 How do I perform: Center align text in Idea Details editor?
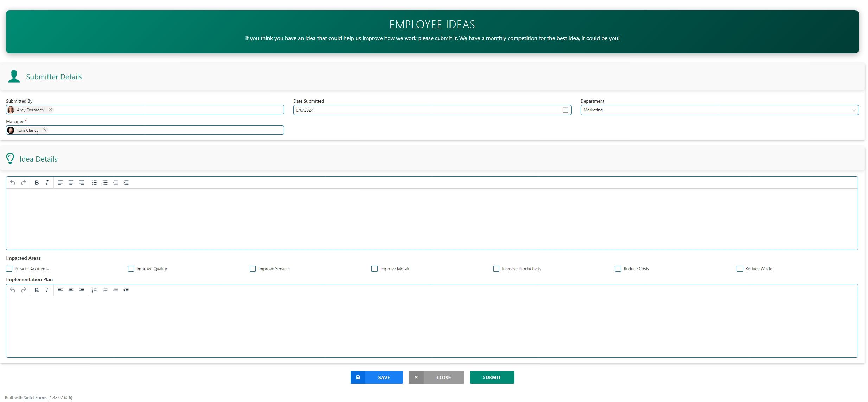coord(71,183)
